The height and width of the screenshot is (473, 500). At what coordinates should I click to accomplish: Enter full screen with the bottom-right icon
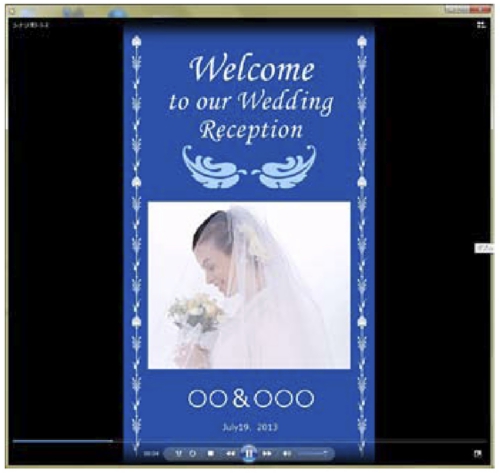tap(477, 453)
